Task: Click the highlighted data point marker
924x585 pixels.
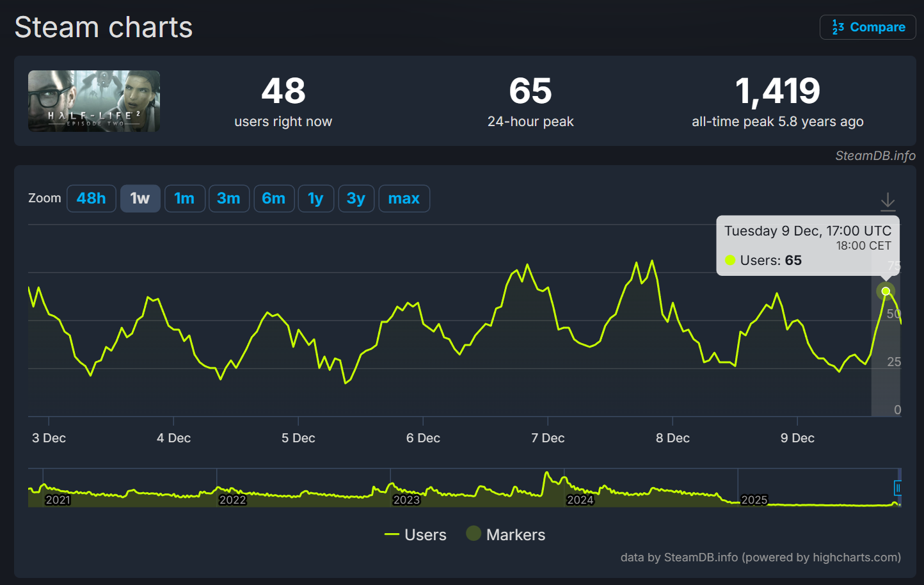Action: (886, 291)
